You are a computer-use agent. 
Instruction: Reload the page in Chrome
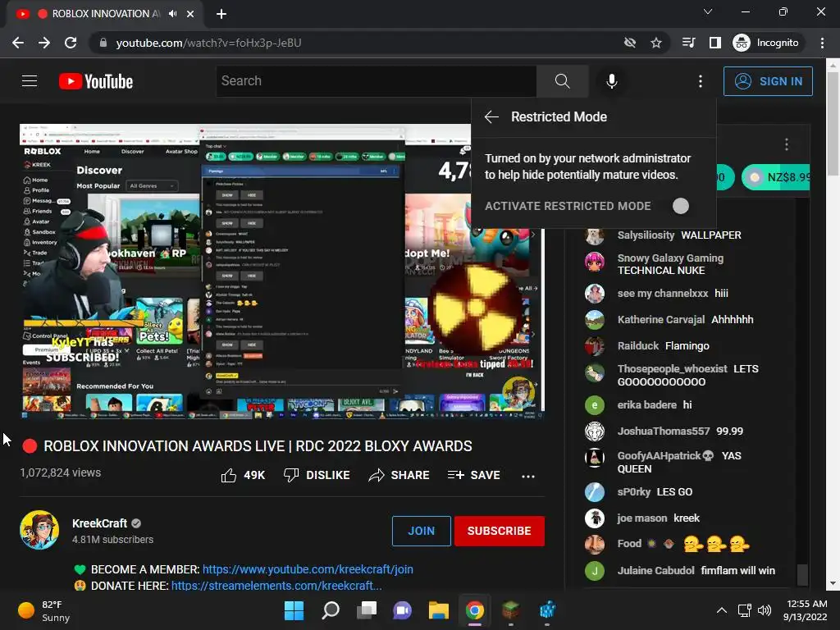click(71, 43)
